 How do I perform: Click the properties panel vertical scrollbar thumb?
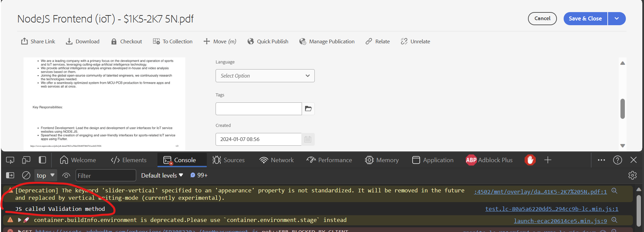pyautogui.click(x=622, y=108)
